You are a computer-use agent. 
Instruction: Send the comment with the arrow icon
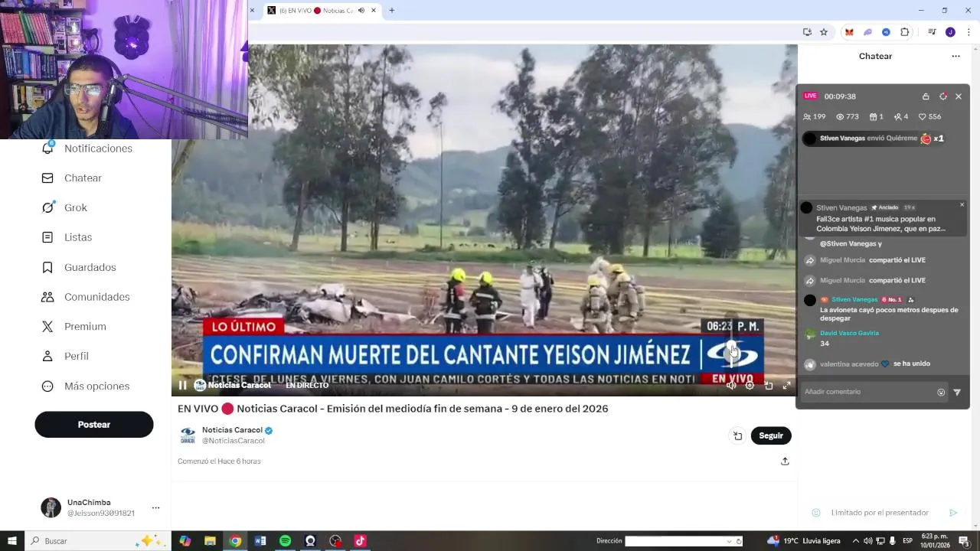(x=957, y=392)
